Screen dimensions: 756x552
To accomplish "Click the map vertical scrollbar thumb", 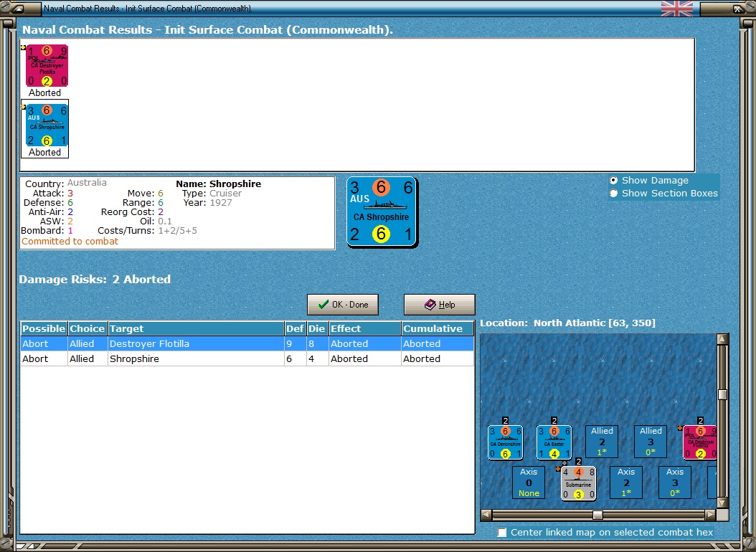I will 722,395.
